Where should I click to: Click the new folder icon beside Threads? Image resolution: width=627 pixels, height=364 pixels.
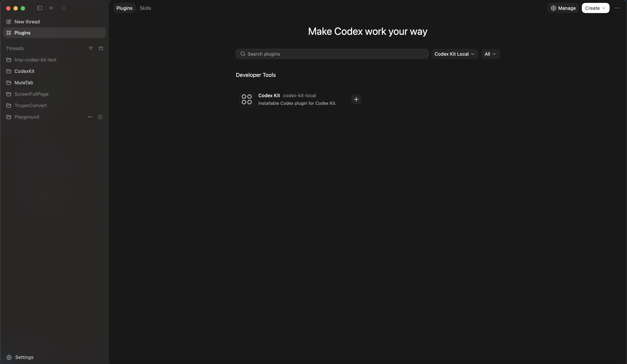point(101,48)
